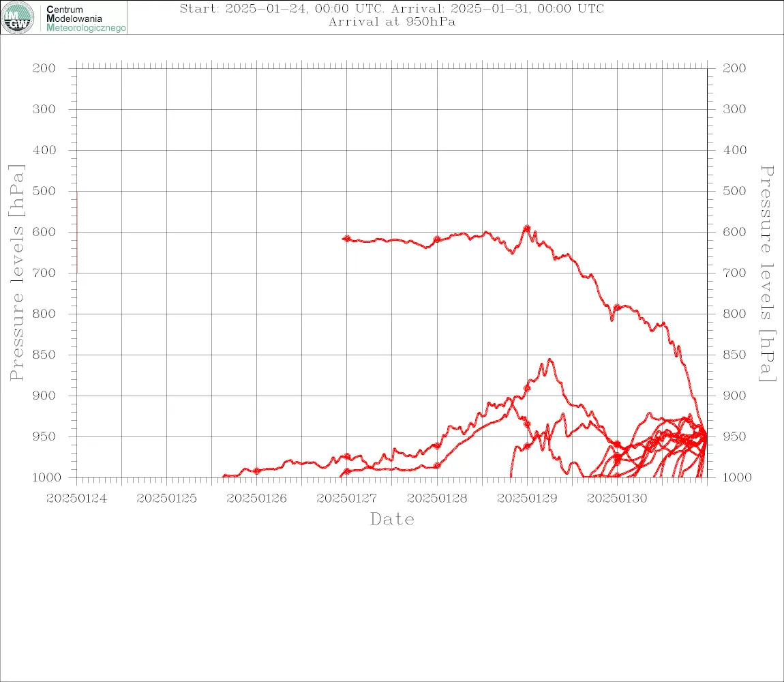Click the left axis 200 label

[x=44, y=68]
